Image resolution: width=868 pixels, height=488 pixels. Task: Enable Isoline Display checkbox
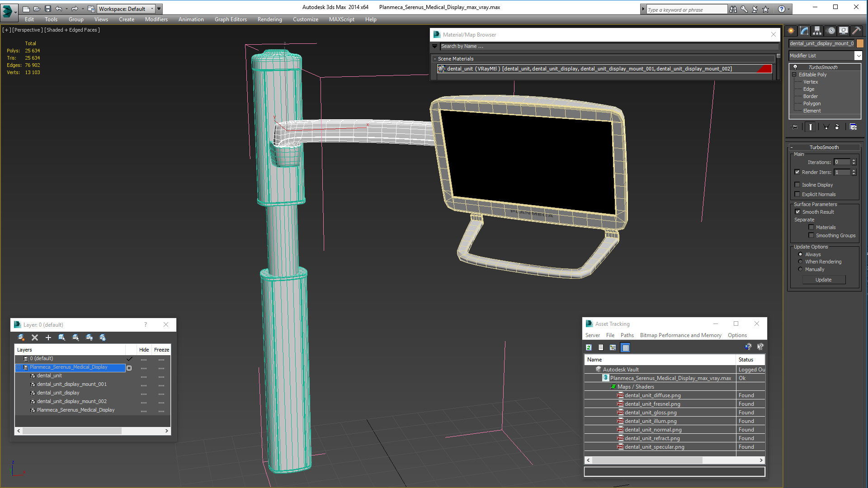click(797, 185)
